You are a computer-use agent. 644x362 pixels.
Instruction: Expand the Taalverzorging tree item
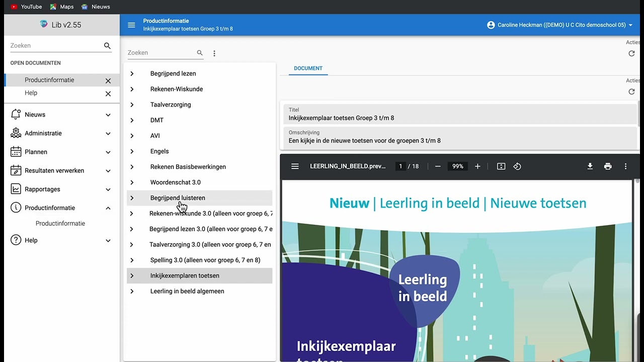tap(132, 105)
